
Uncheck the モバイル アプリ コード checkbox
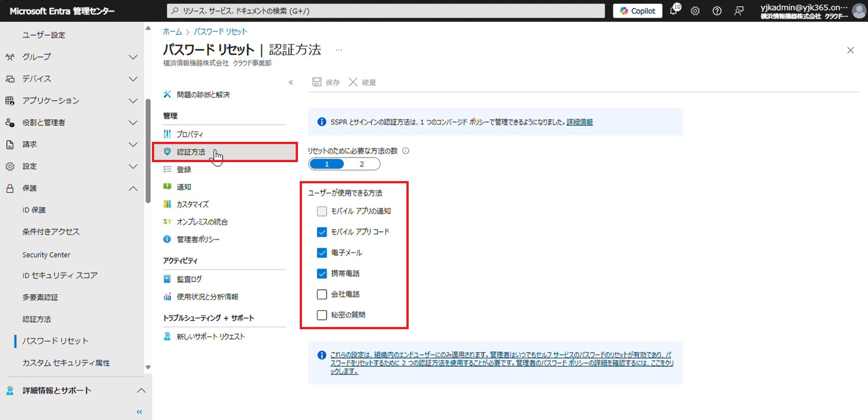[x=322, y=232]
